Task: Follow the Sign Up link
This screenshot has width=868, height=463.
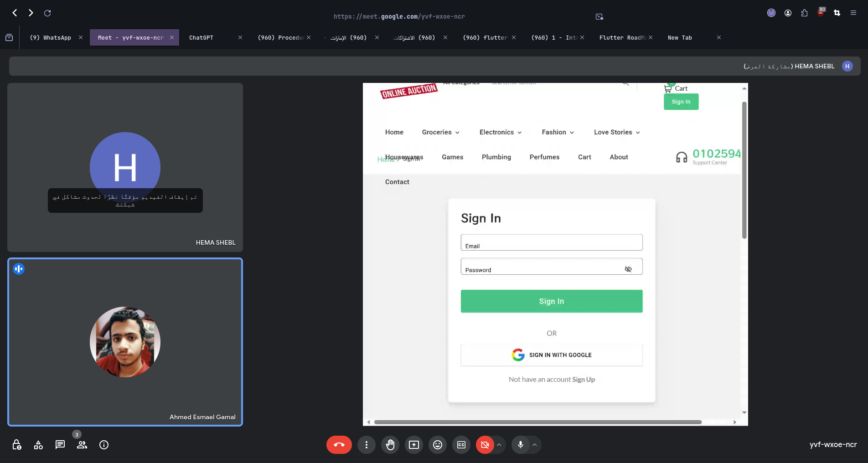Action: click(x=584, y=380)
